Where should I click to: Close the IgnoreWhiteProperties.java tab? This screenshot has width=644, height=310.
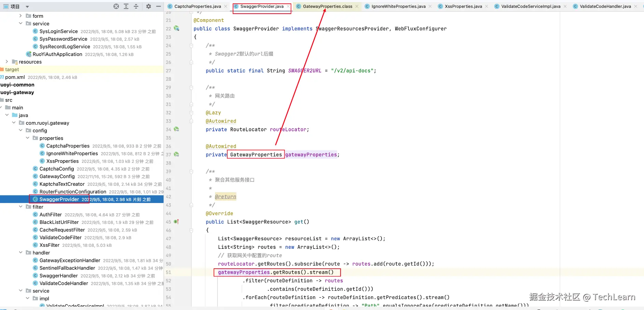coord(430,6)
